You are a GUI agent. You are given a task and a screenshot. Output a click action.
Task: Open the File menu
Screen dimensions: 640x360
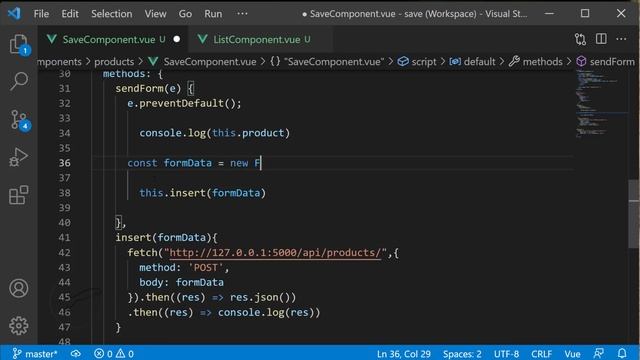click(x=41, y=14)
